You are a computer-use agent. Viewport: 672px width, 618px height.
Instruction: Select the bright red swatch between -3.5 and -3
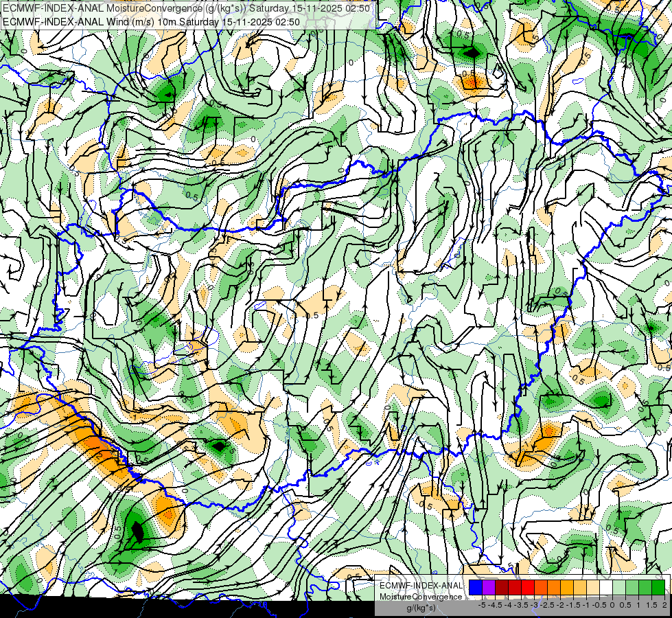pos(528,588)
